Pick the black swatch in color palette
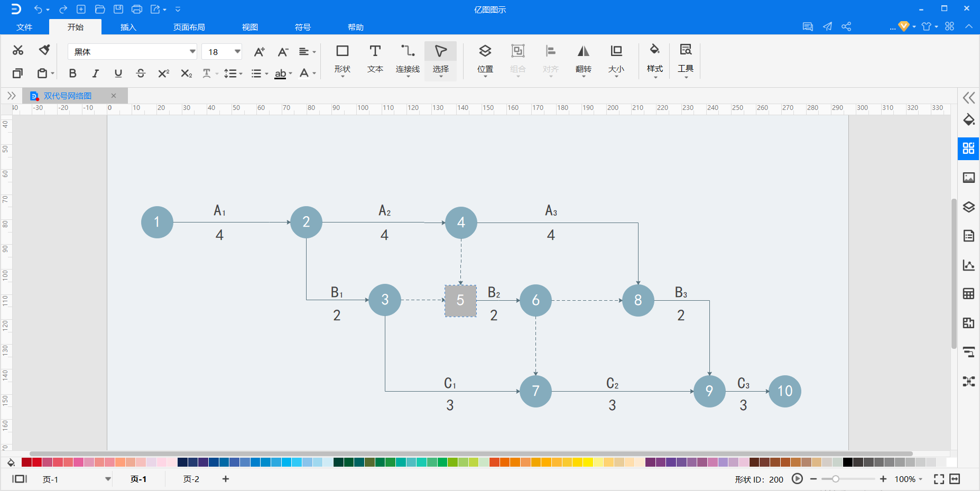Image resolution: width=980 pixels, height=491 pixels. coord(848,462)
